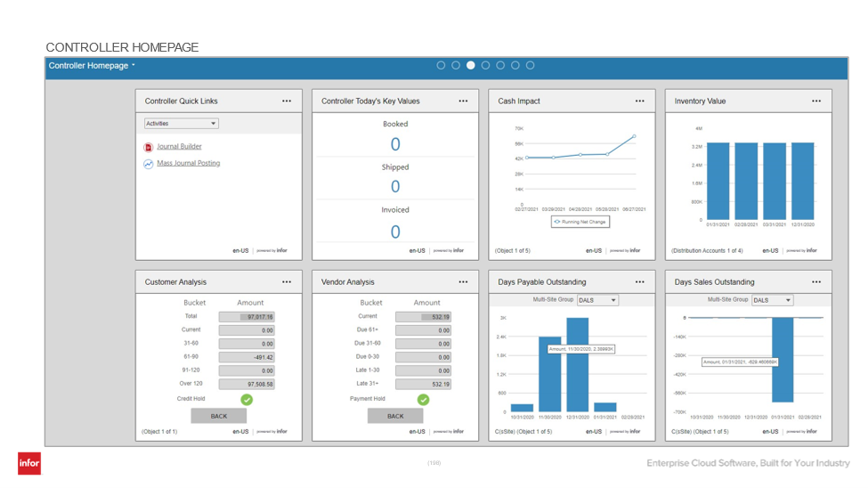The width and height of the screenshot is (868, 488).
Task: Click the Credit Hold green checkmark
Action: tap(247, 399)
